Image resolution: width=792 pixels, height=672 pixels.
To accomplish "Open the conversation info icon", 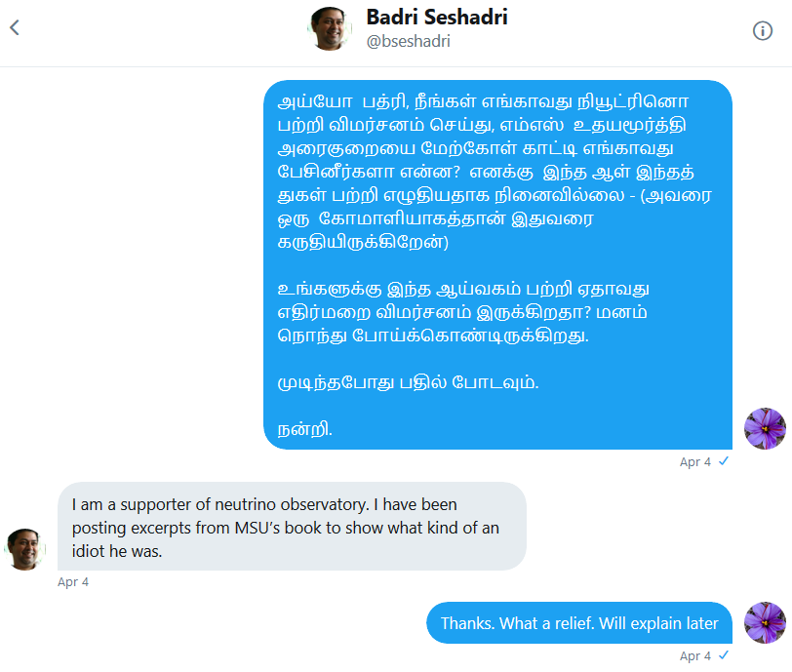I will click(x=763, y=30).
